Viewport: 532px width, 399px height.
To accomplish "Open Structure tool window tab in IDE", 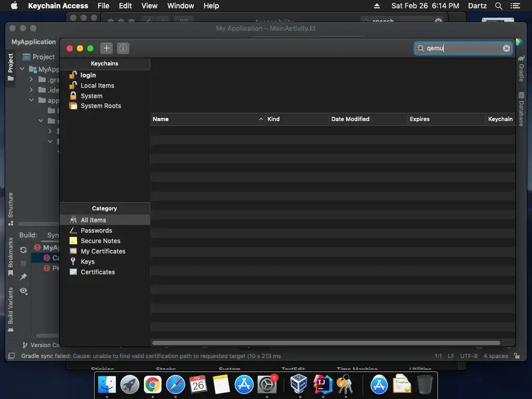I will pyautogui.click(x=10, y=209).
